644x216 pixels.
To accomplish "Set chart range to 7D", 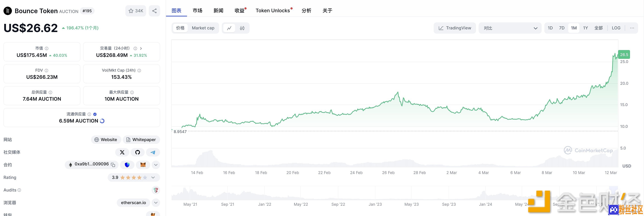I will tap(562, 28).
